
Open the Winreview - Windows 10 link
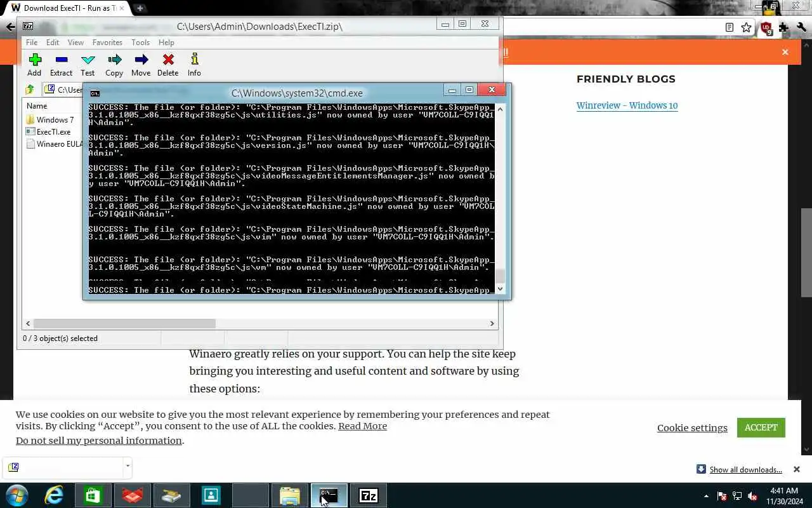point(627,105)
